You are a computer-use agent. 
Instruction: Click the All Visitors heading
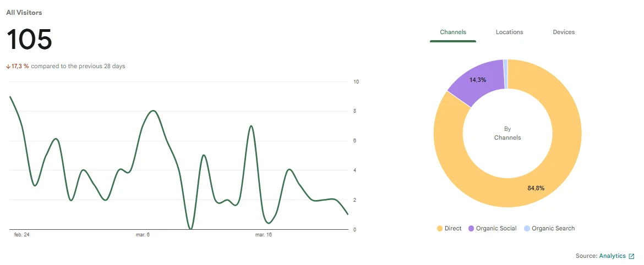[24, 12]
